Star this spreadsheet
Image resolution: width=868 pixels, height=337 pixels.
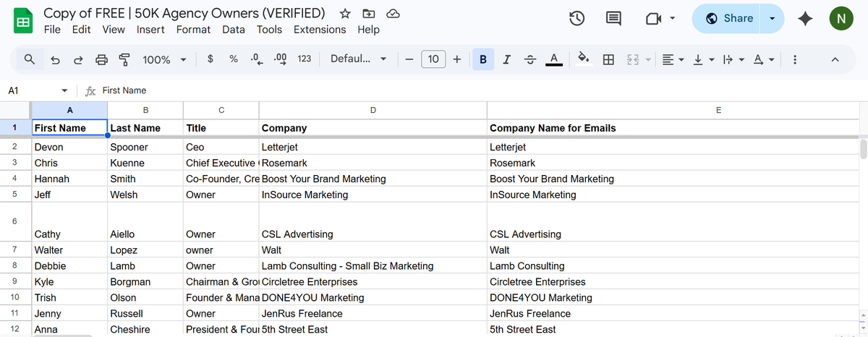tap(346, 14)
